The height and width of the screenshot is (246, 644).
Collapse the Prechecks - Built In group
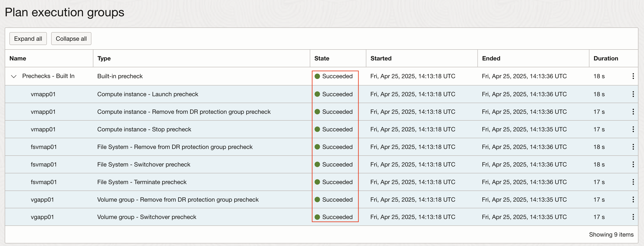pyautogui.click(x=14, y=76)
